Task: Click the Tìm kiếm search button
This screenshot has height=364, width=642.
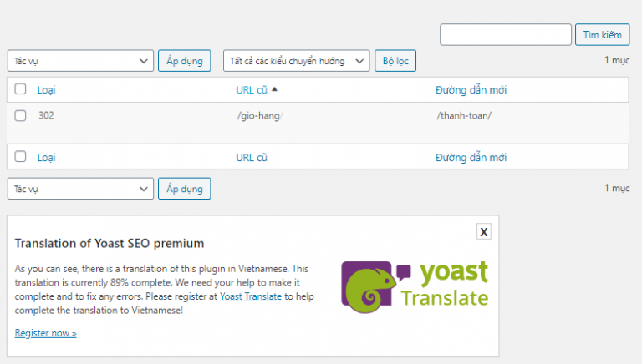Action: [602, 35]
